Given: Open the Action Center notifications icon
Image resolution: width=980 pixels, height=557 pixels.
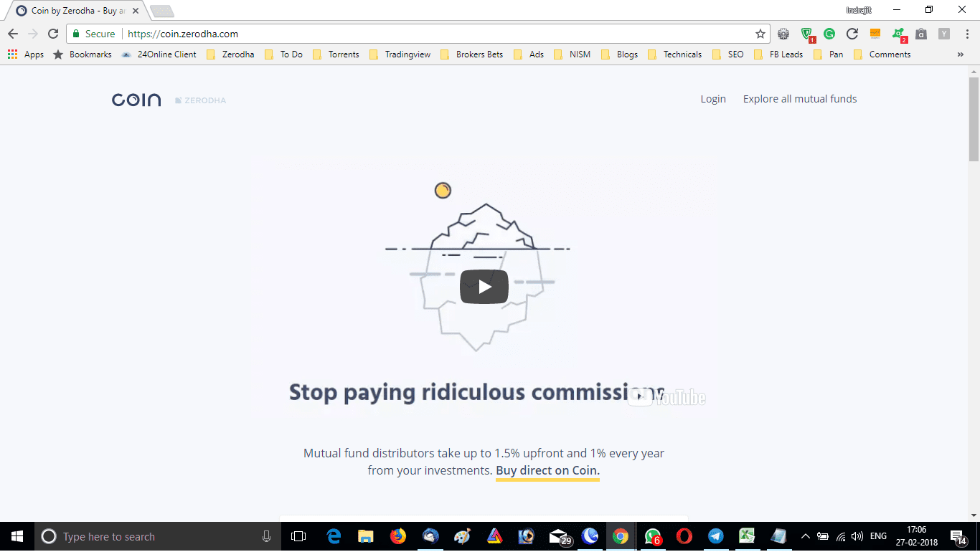Looking at the screenshot, I should click(959, 536).
